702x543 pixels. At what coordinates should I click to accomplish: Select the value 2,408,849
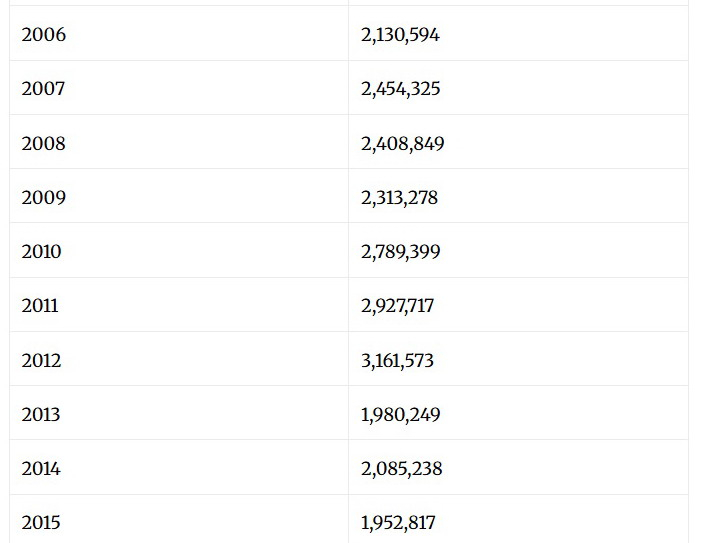click(x=402, y=144)
